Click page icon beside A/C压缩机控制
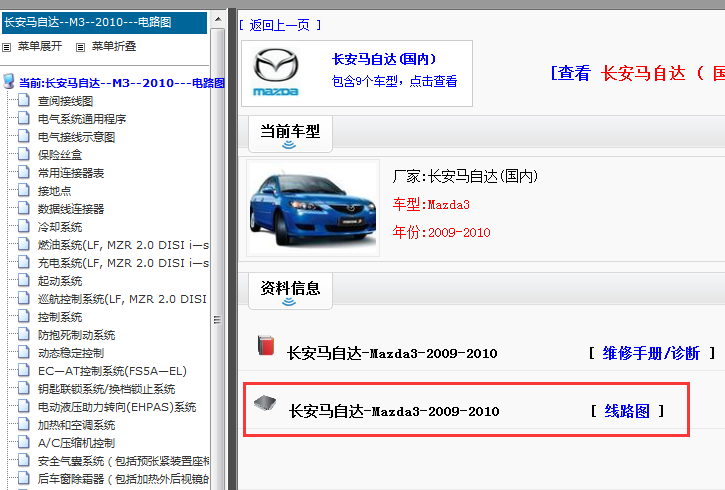This screenshot has height=490, width=725. point(24,443)
